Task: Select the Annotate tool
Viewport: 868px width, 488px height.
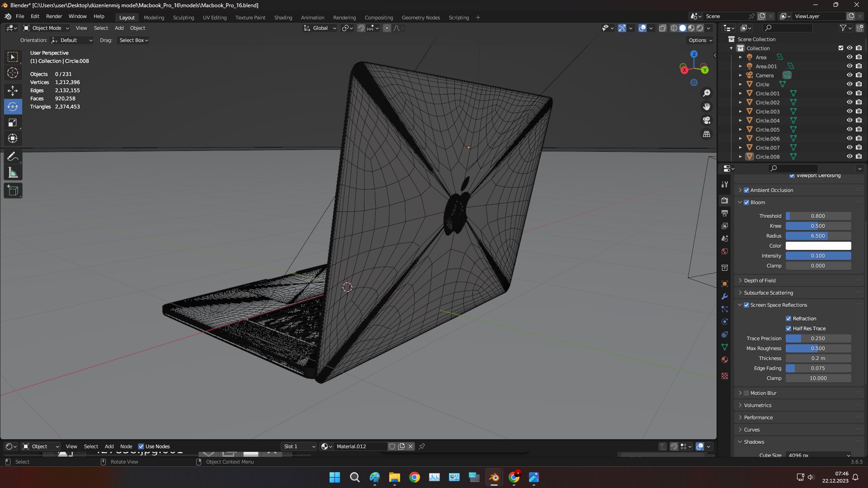Action: tap(13, 157)
